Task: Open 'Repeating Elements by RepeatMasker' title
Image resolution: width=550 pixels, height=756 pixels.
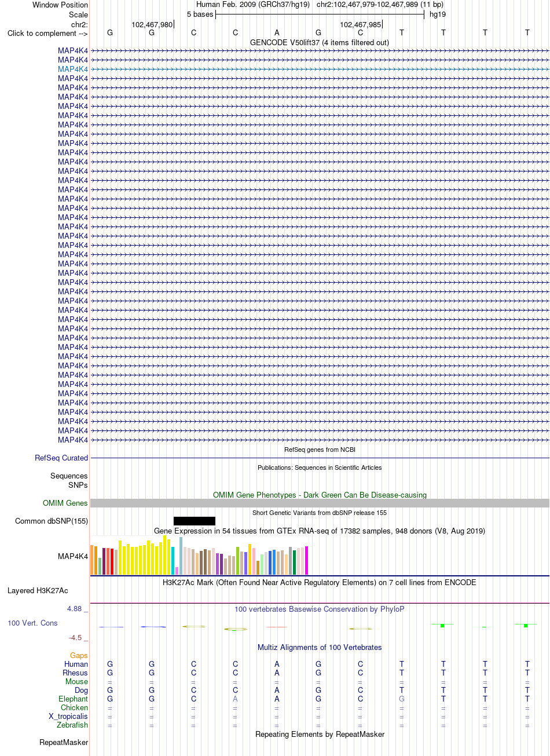Action: [x=320, y=734]
